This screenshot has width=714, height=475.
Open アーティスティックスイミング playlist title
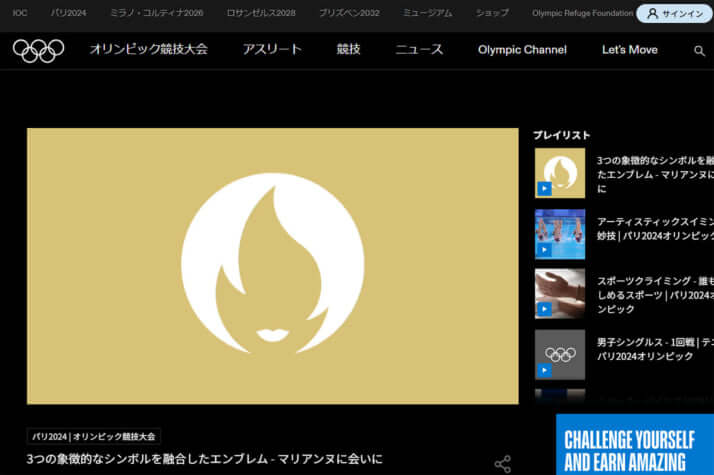coord(655,229)
